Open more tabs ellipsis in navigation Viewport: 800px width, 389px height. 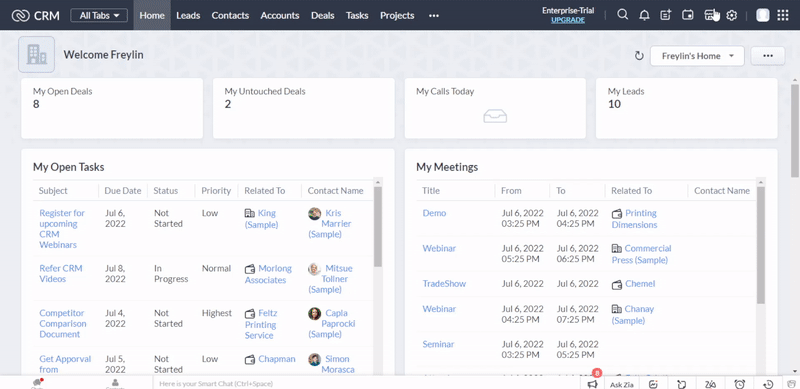(x=434, y=15)
